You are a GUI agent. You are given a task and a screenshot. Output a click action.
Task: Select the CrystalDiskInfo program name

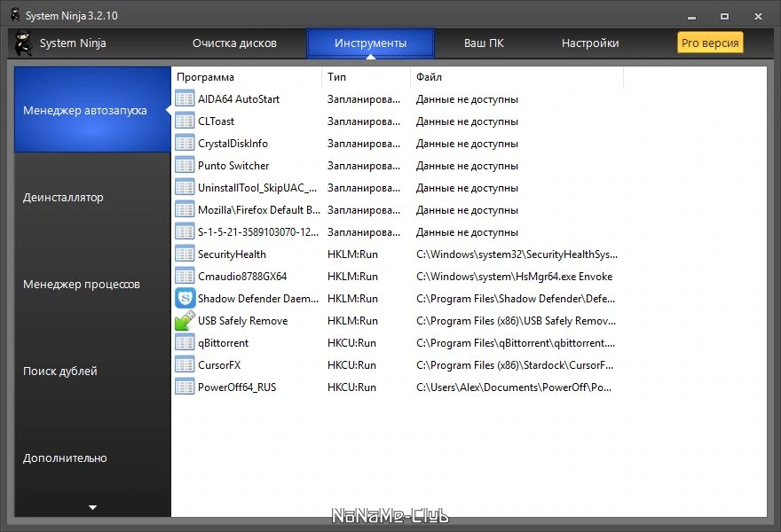(x=233, y=144)
